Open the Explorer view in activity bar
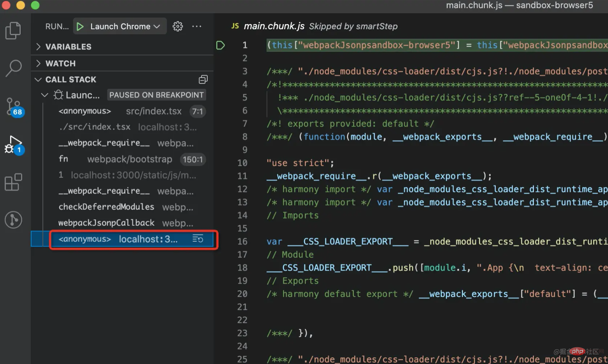The width and height of the screenshot is (608, 364). click(x=13, y=31)
